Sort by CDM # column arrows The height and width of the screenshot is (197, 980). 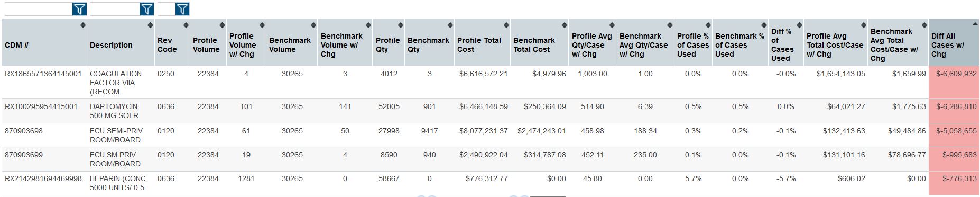82,25
